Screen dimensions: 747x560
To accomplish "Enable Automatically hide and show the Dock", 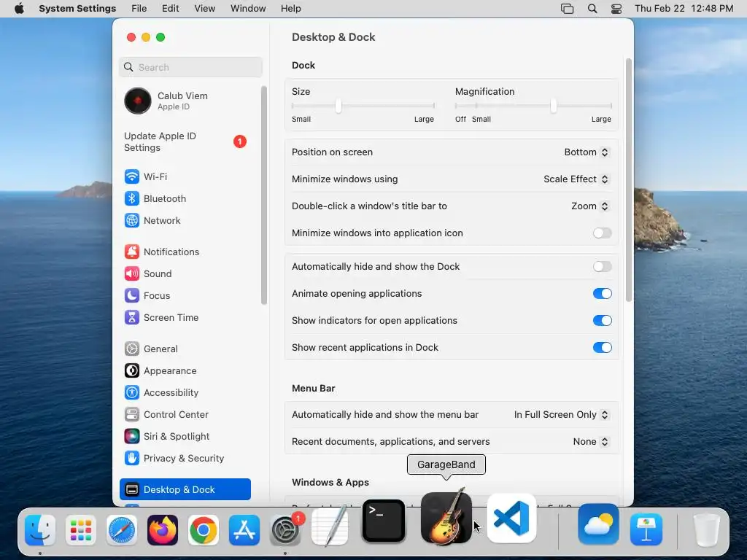I will pos(602,267).
